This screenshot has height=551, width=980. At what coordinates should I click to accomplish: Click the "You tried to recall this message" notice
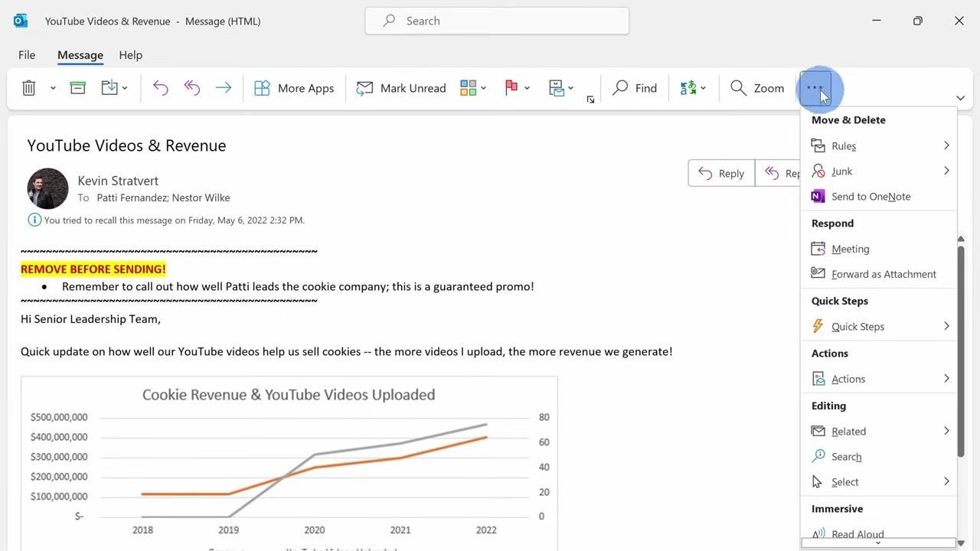click(175, 220)
